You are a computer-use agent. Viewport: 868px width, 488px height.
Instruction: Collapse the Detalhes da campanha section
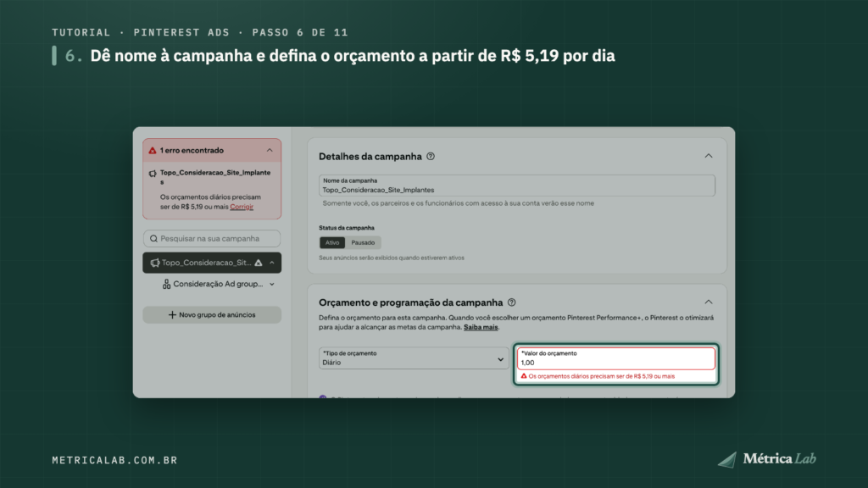(x=709, y=156)
